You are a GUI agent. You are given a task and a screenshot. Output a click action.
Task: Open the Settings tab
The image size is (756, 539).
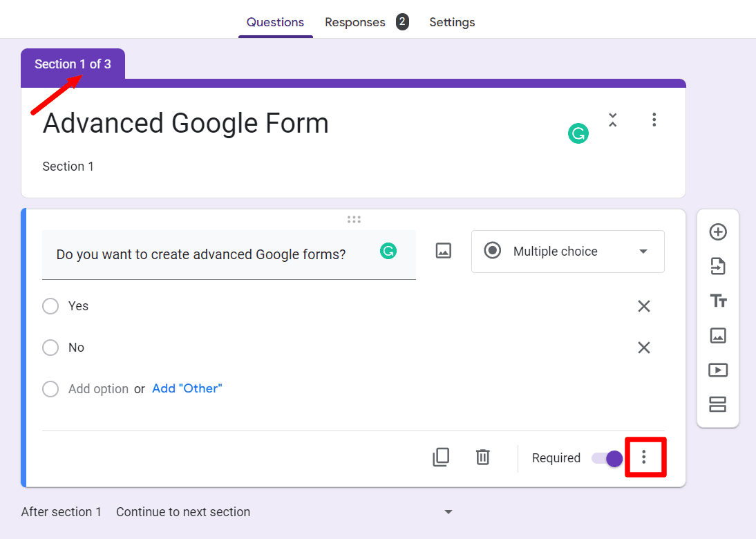coord(452,22)
